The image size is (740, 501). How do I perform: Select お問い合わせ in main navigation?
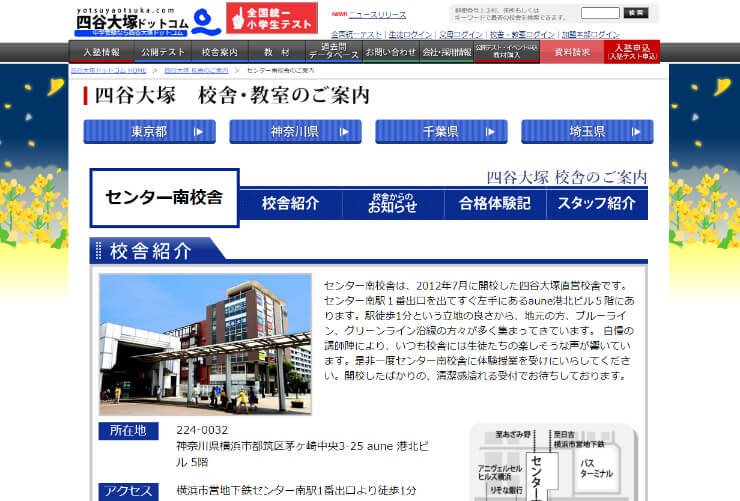coord(391,52)
